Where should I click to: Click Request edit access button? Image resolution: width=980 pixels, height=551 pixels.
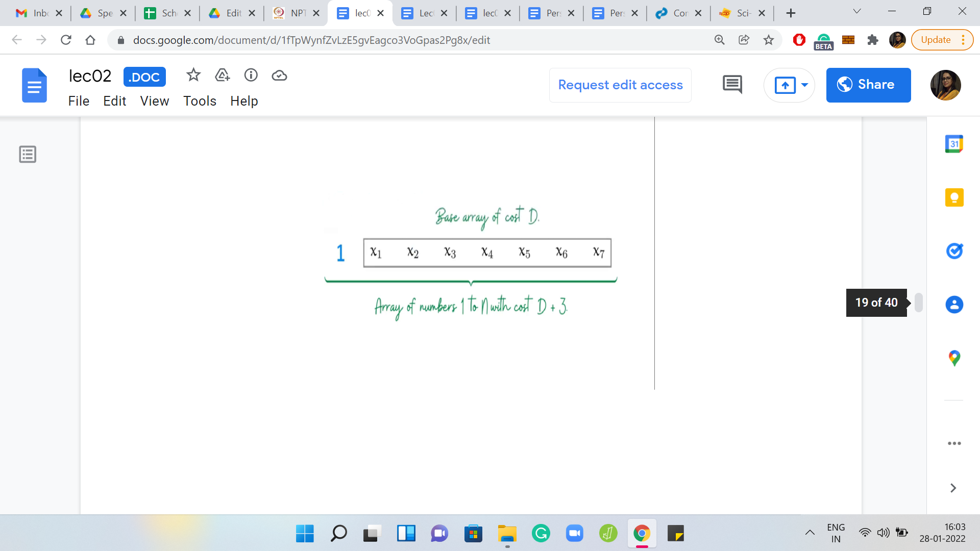point(620,85)
